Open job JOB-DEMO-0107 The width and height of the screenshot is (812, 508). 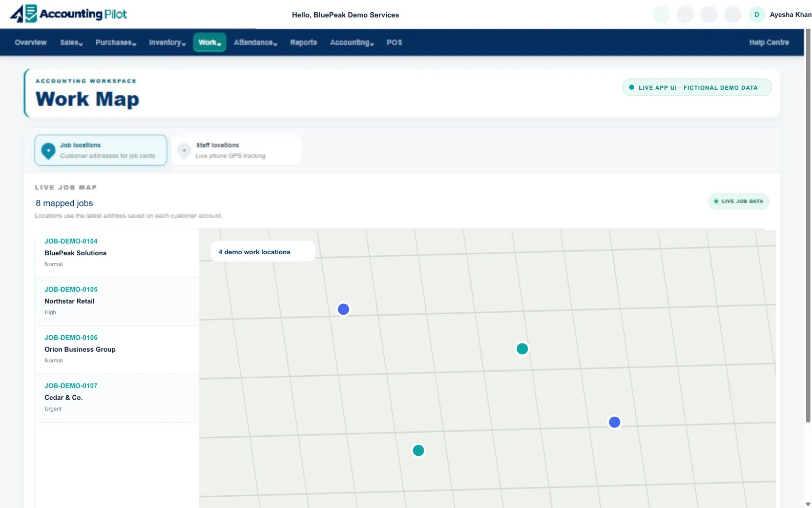(x=71, y=385)
